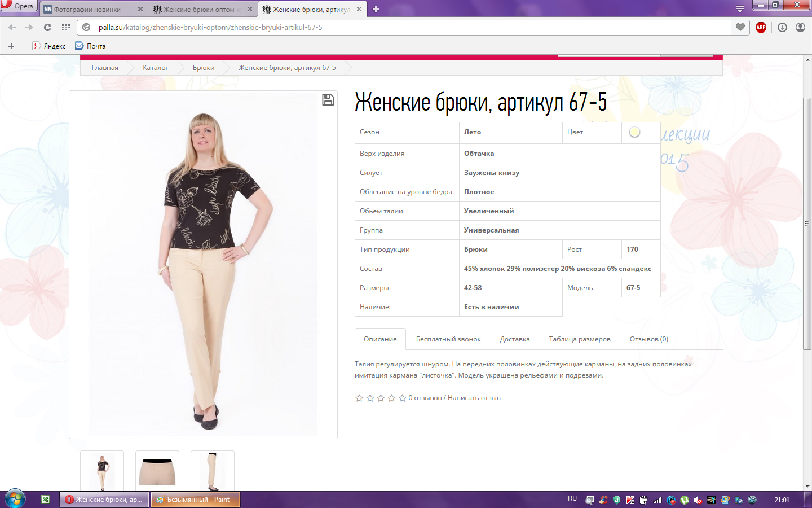812x508 pixels.
Task: Select the sizes value 42-58
Action: (473, 288)
